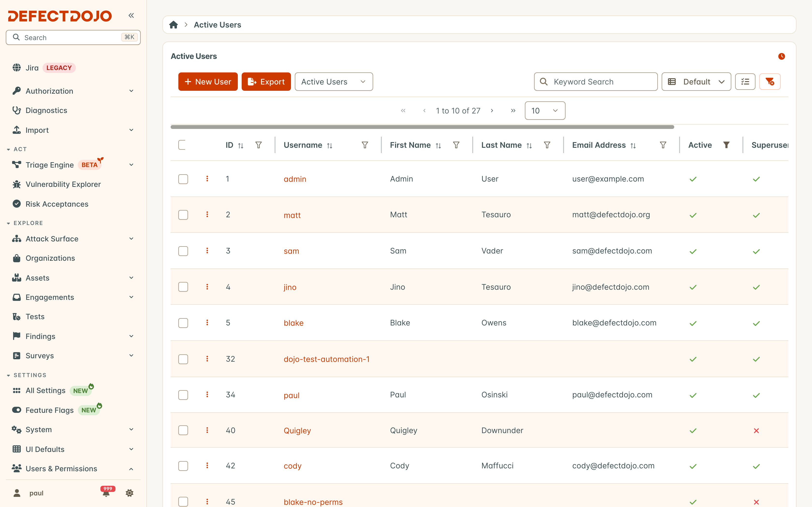Change the page size dropdown showing 10
This screenshot has width=812, height=507.
[545, 111]
